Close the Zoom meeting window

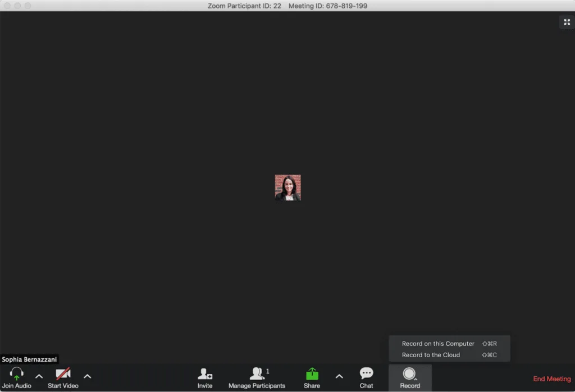point(7,6)
